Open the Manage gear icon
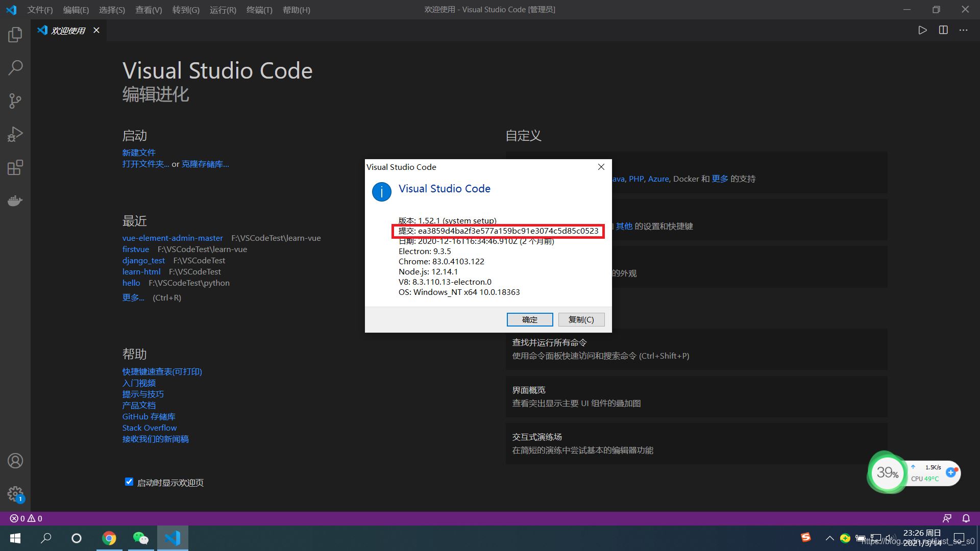This screenshot has width=980, height=551. coord(15,493)
